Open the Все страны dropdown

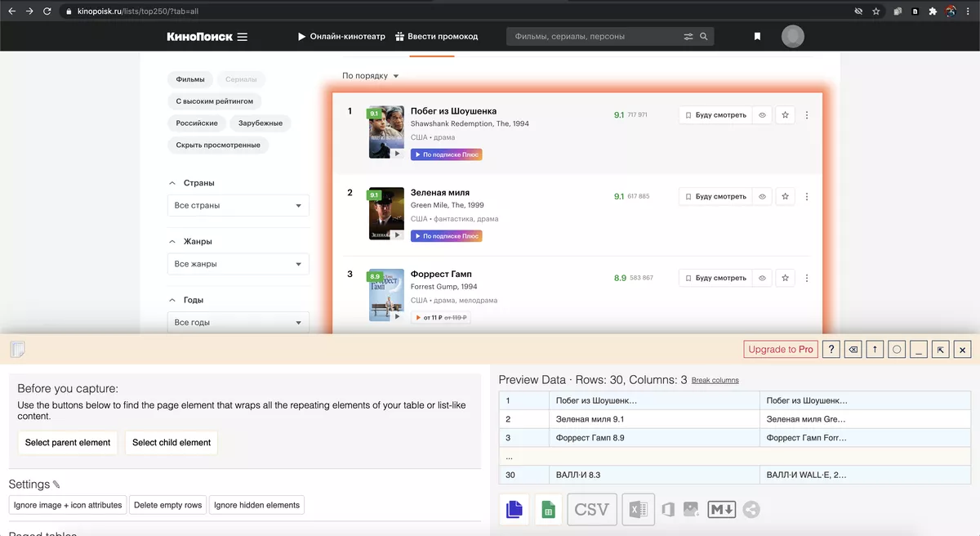[238, 206]
